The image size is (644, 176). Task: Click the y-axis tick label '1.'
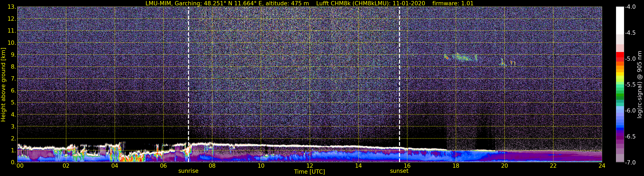click(x=13, y=151)
